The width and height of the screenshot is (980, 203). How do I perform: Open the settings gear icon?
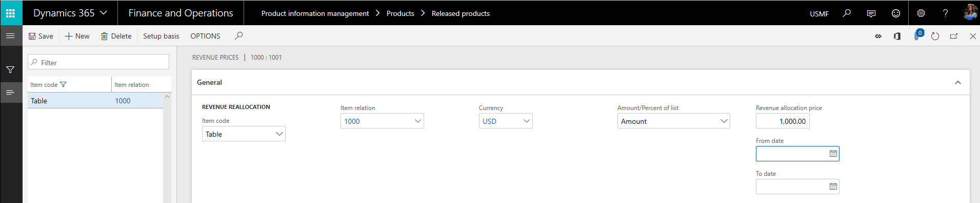tap(921, 13)
